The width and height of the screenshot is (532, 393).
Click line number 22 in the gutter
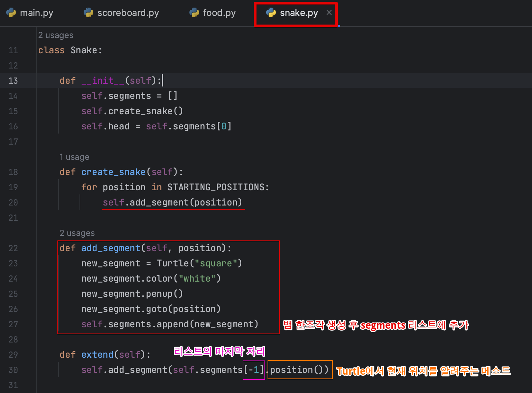click(x=13, y=248)
